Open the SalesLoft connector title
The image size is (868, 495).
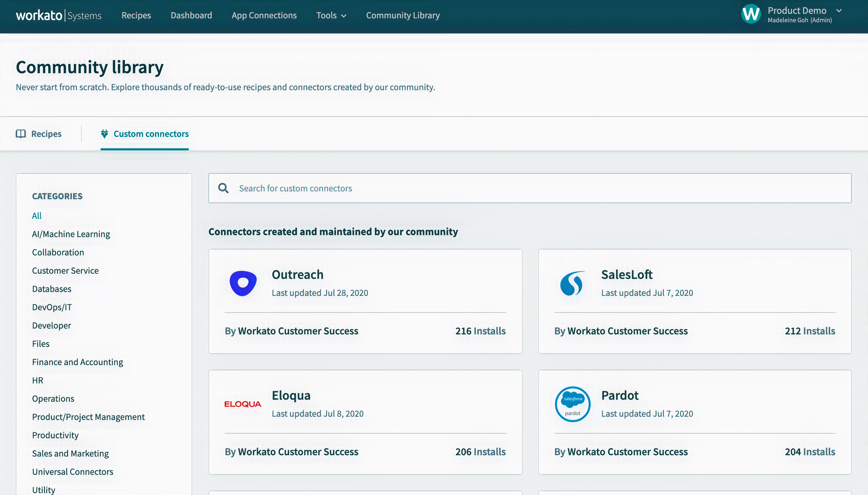pyautogui.click(x=627, y=274)
